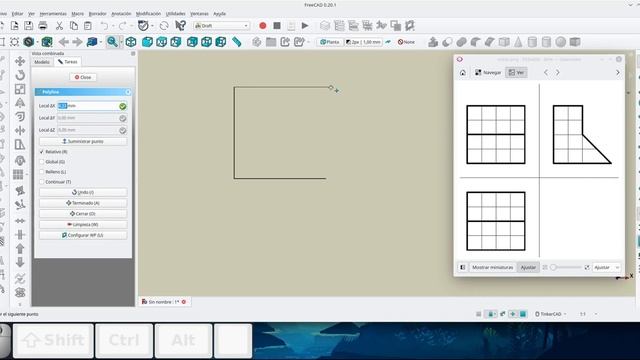
Task: Toggle the Local ΔX lock checkmark
Action: (122, 106)
